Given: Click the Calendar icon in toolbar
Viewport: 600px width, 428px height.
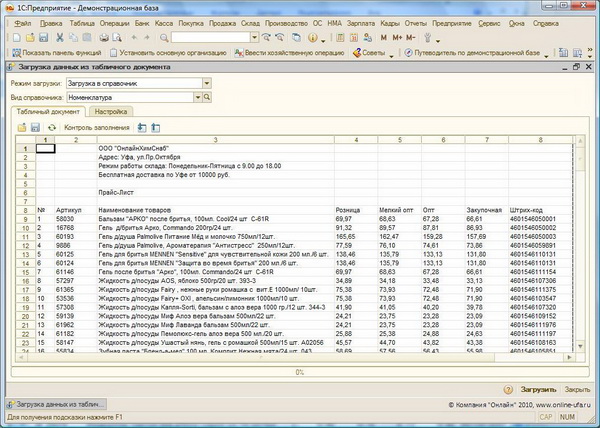Looking at the screenshot, I should (354, 37).
